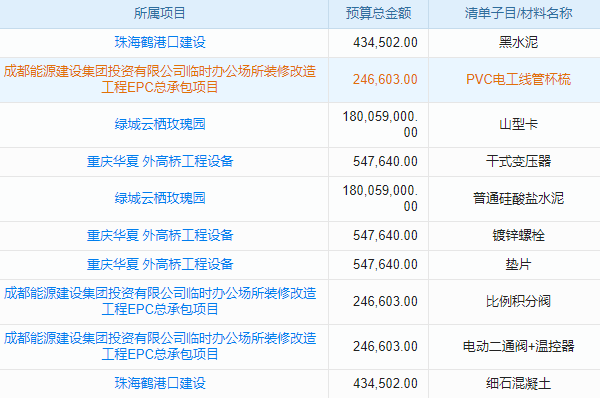This screenshot has height=398, width=600.
Task: Select the 普通硅酸盐水泥 material cell
Action: 518,198
